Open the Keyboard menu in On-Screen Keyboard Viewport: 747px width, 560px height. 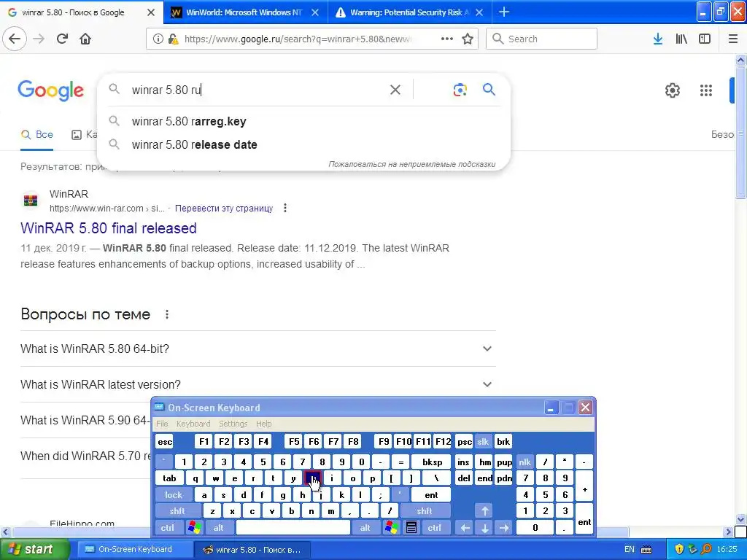click(193, 424)
